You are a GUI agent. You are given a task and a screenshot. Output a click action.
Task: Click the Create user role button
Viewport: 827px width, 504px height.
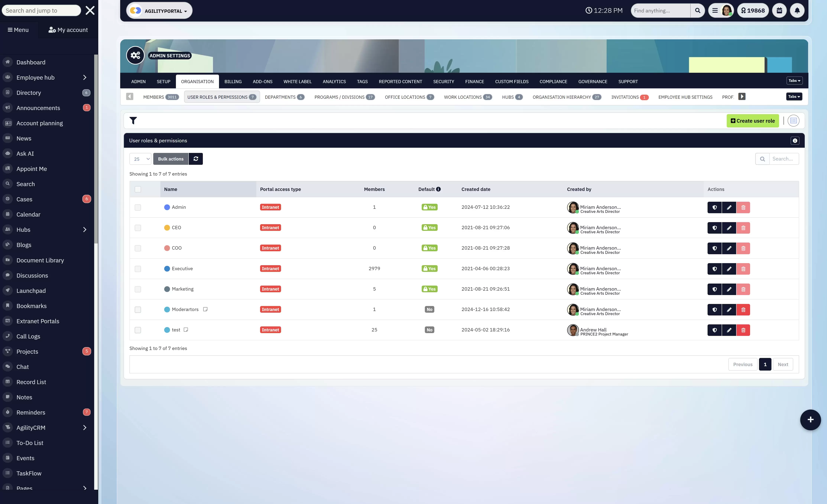tap(753, 121)
